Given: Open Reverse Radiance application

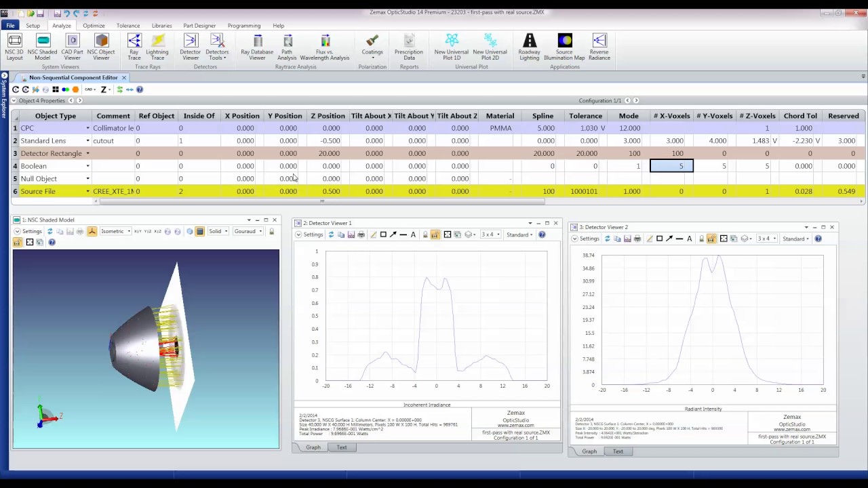Looking at the screenshot, I should pos(599,47).
